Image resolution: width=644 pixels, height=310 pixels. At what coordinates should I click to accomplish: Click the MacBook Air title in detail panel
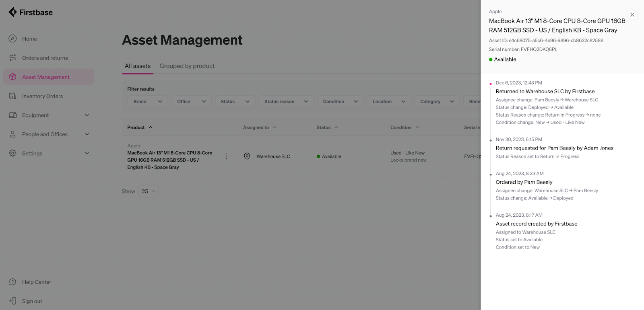pyautogui.click(x=557, y=25)
